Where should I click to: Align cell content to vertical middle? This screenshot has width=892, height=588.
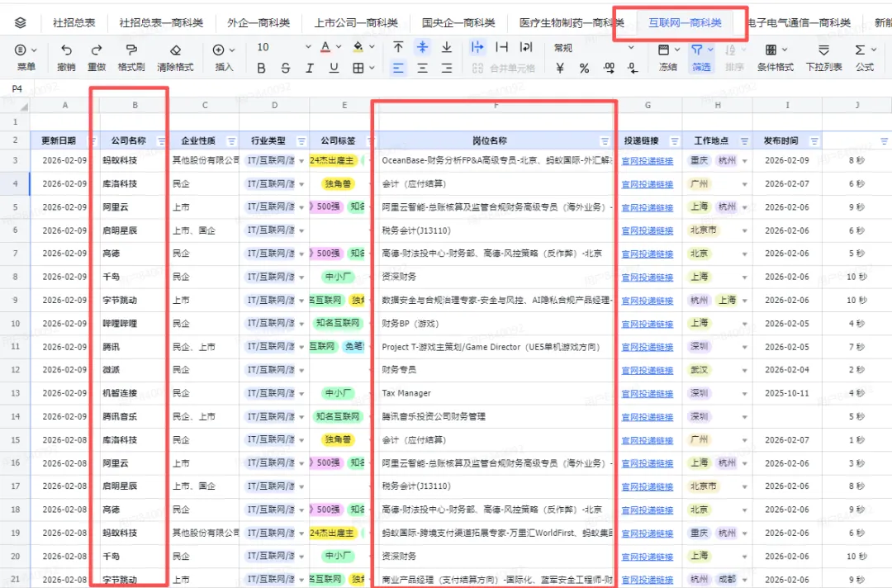tap(422, 47)
